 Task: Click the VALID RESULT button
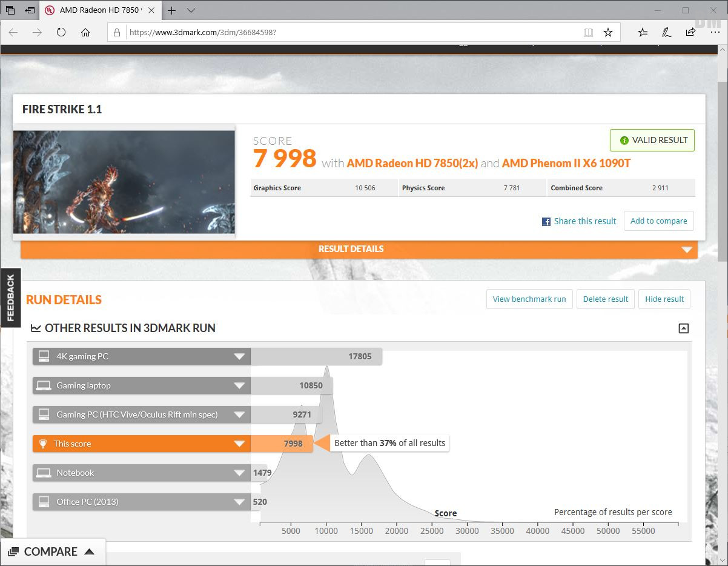click(652, 140)
